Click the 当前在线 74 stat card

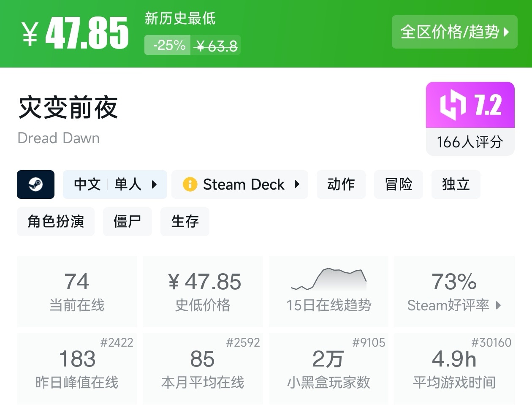pos(77,291)
